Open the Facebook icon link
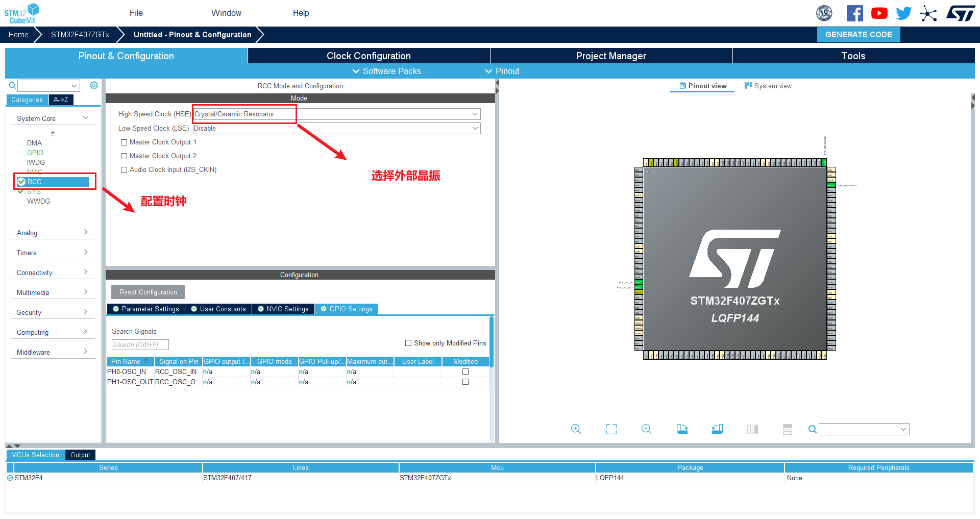 [855, 13]
